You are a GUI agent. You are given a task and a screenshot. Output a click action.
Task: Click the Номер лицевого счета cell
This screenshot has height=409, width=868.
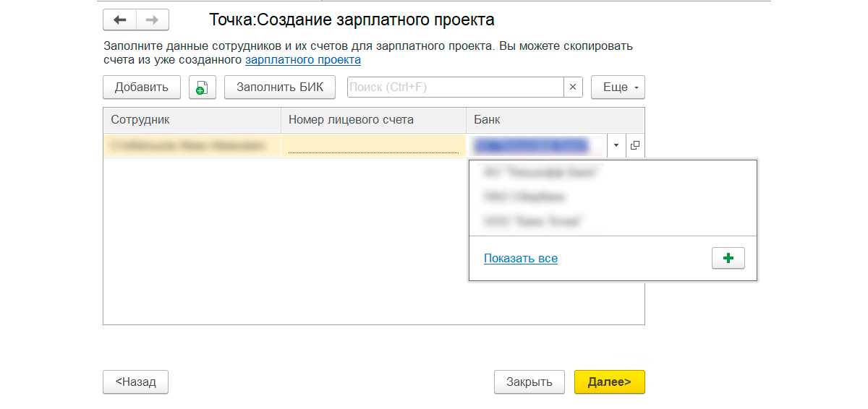pyautogui.click(x=373, y=145)
